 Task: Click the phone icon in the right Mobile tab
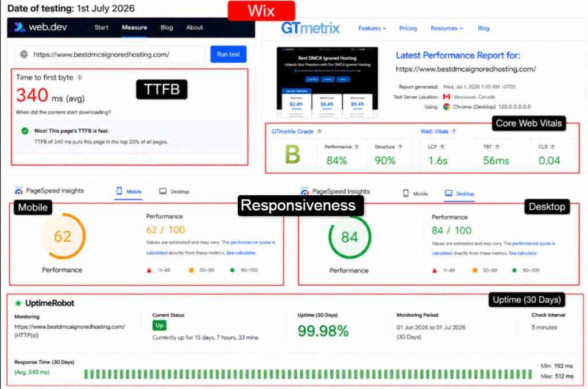coord(406,194)
